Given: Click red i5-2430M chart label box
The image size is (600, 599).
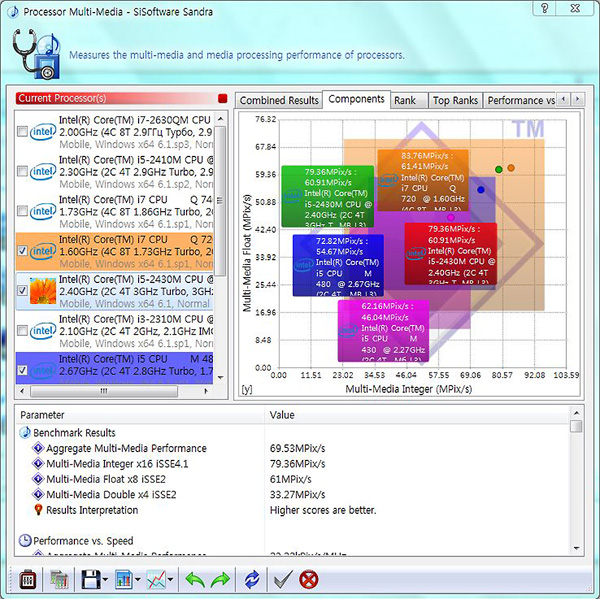Looking at the screenshot, I should pyautogui.click(x=451, y=254).
